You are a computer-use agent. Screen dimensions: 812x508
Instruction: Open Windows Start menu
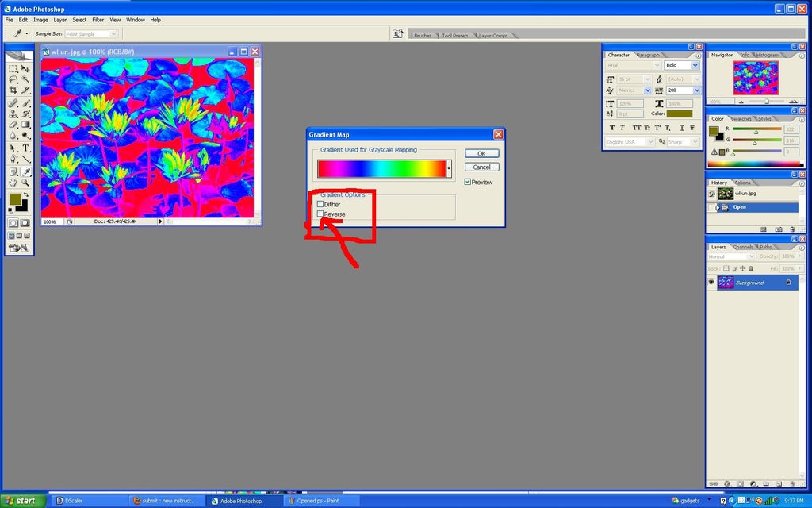(23, 501)
